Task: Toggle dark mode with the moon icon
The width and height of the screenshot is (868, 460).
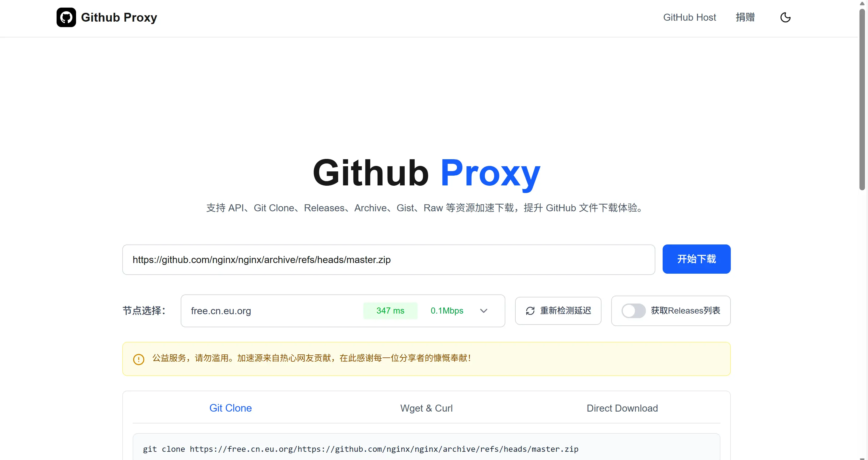Action: coord(786,17)
